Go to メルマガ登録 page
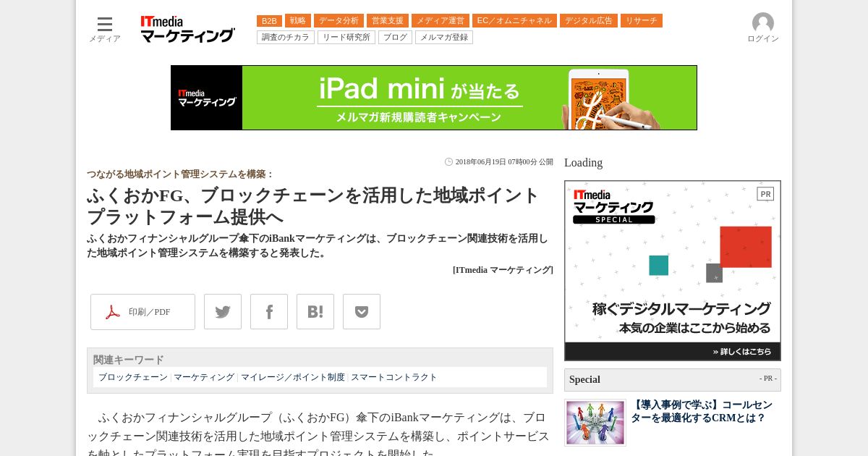 444,37
